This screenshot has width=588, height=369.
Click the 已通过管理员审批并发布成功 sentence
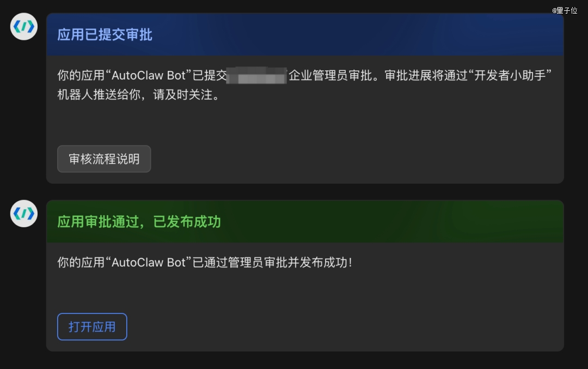point(273,262)
